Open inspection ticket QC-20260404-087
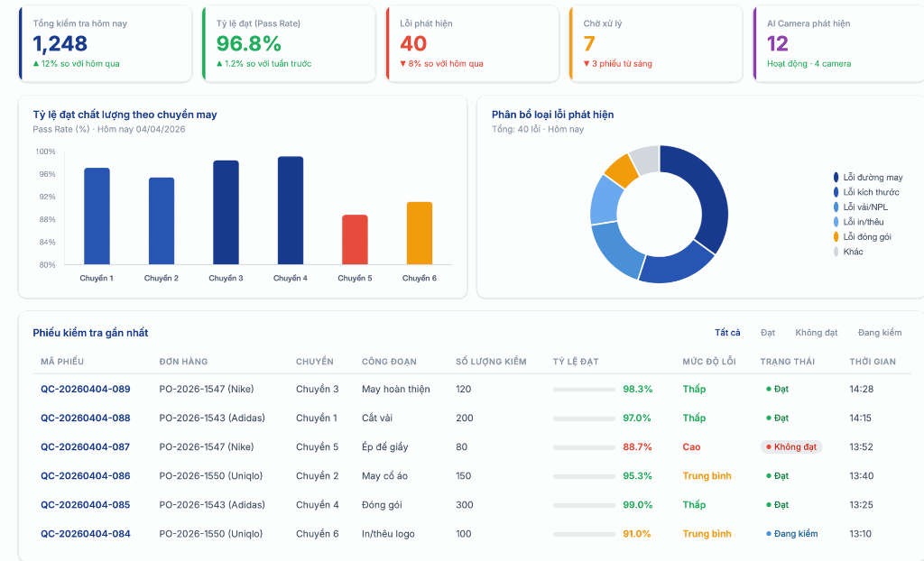The width and height of the screenshot is (924, 561). [85, 447]
